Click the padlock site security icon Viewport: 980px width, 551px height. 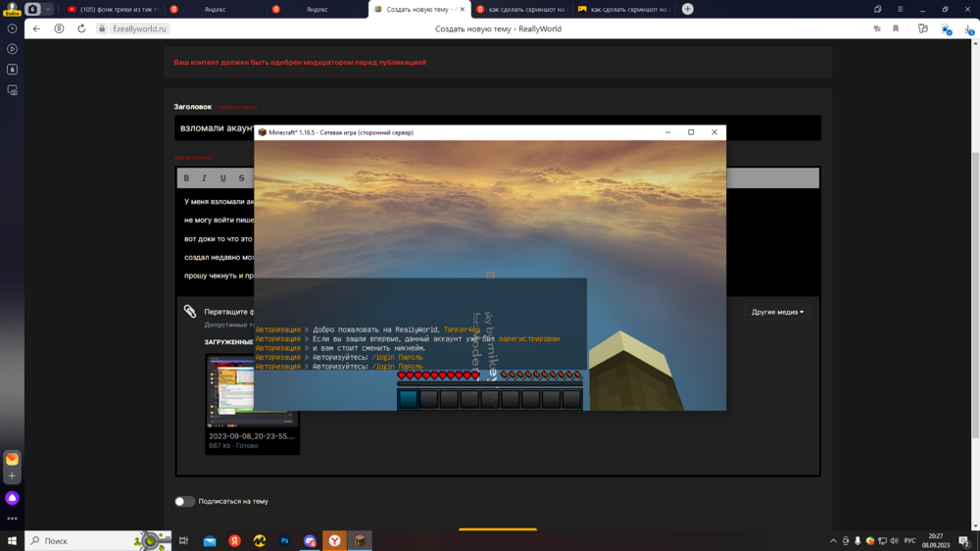(102, 28)
